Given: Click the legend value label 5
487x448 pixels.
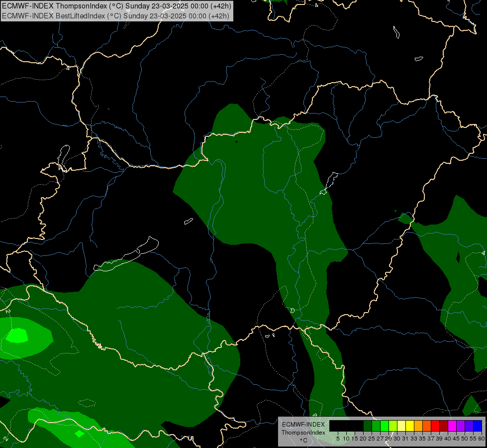Looking at the screenshot, I should 338,439.
